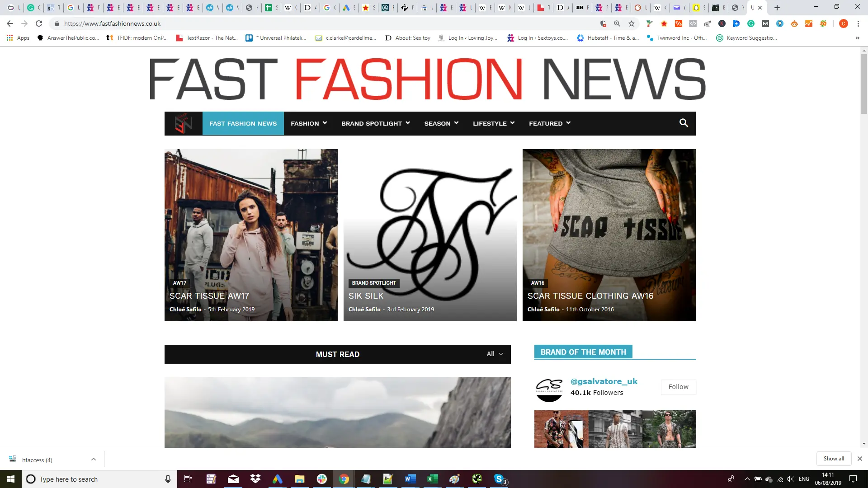Click the Cortana microphone icon
Image resolution: width=868 pixels, height=488 pixels.
(168, 479)
